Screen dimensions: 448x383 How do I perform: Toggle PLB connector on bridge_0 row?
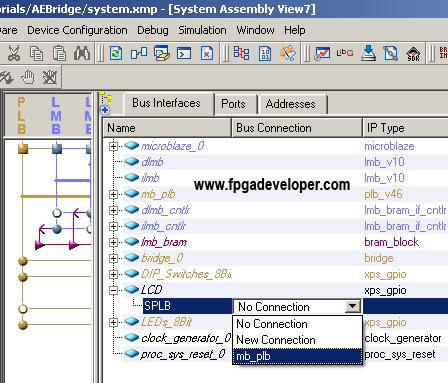pyautogui.click(x=23, y=261)
